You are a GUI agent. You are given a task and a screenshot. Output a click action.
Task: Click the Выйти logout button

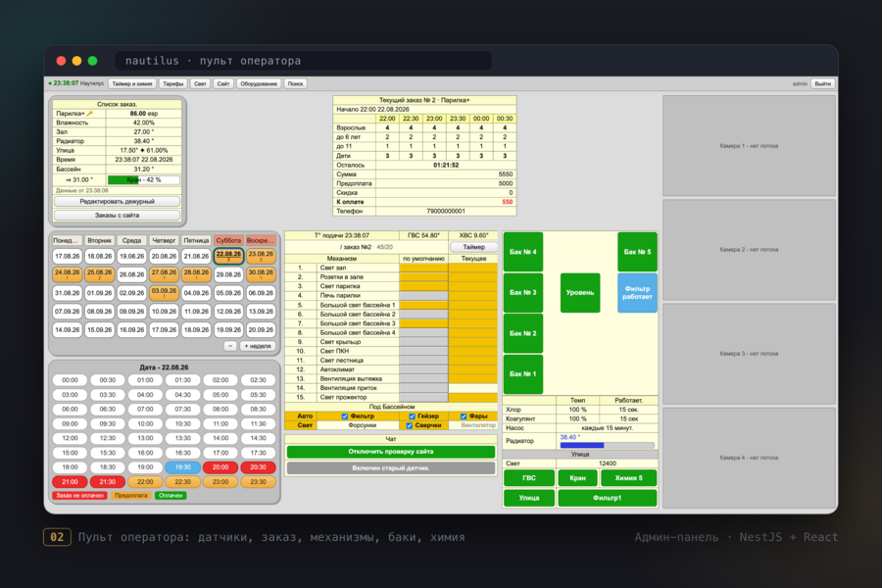[823, 84]
